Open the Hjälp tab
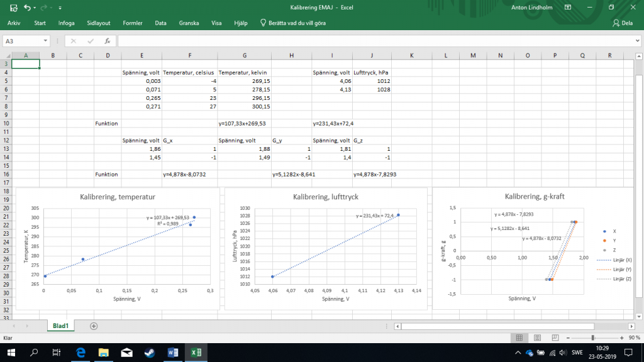 click(x=241, y=23)
